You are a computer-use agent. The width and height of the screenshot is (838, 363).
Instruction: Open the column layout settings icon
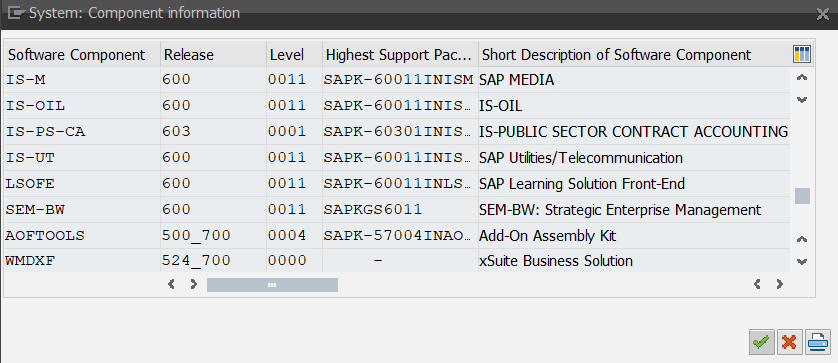click(x=802, y=54)
